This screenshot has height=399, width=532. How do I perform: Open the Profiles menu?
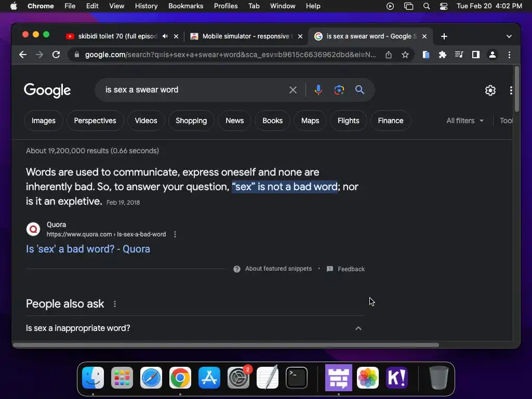coord(225,6)
